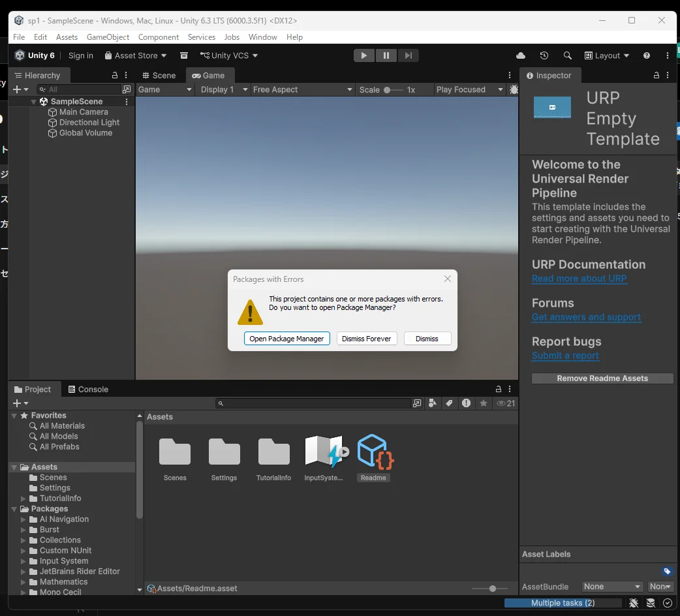Viewport: 680px width, 616px height.
Task: Toggle the Hierarchy panel lock icon
Action: click(x=115, y=76)
